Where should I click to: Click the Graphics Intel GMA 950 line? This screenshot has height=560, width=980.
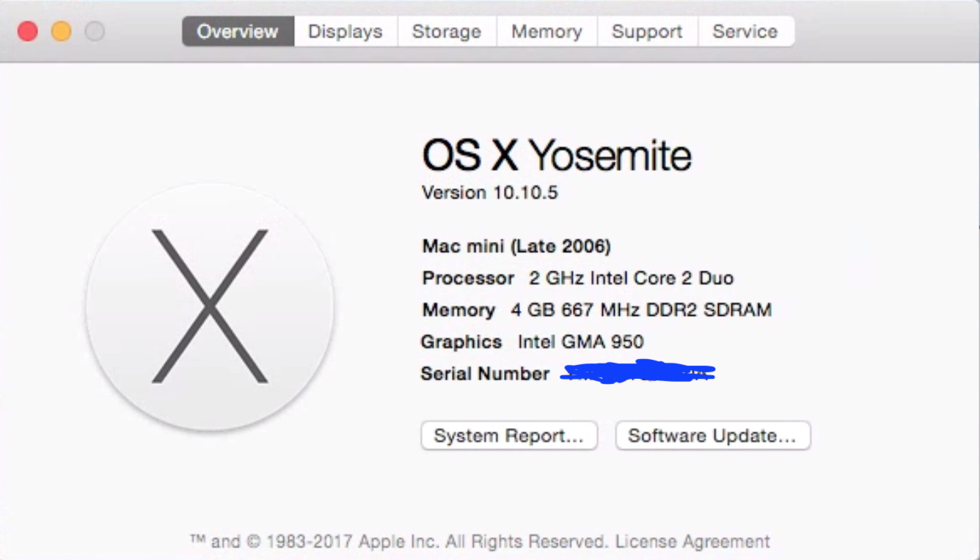532,342
